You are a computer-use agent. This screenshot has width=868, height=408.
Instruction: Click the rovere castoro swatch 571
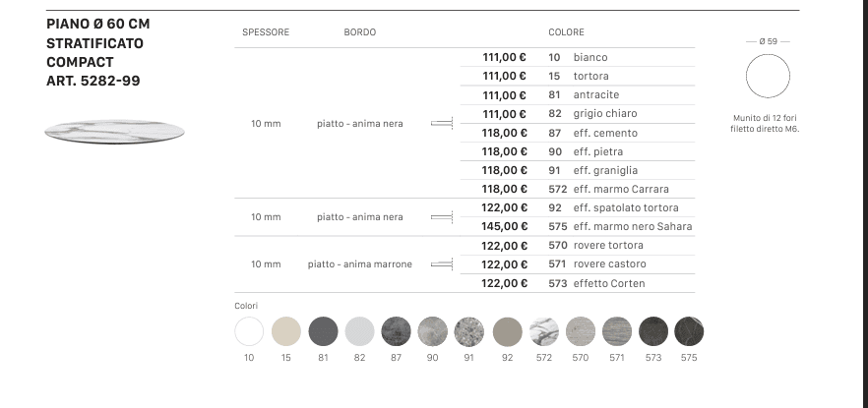click(x=616, y=330)
